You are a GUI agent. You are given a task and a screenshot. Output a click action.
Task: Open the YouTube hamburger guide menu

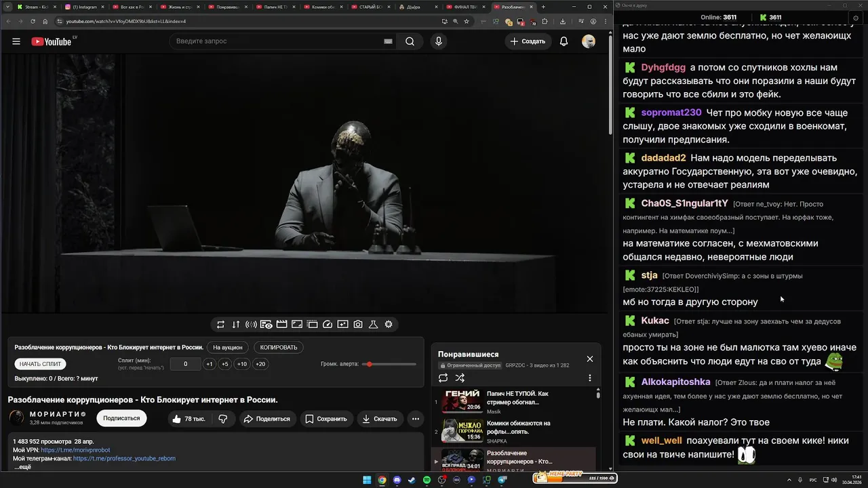[x=16, y=41]
